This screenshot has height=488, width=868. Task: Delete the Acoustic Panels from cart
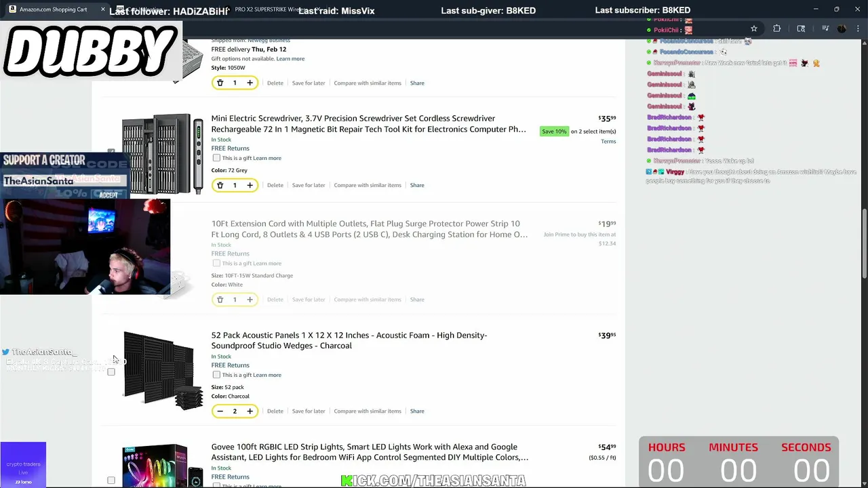[275, 411]
